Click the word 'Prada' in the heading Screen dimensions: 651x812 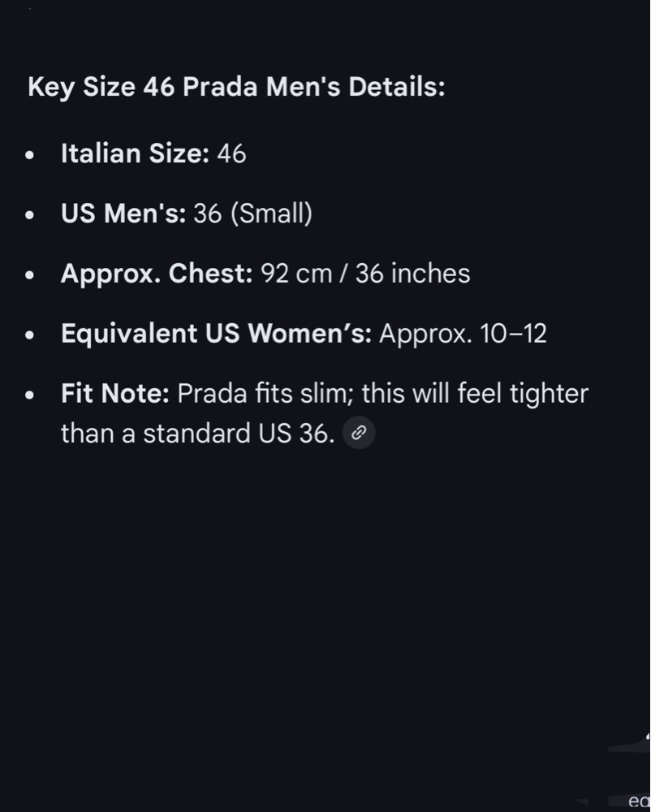[x=220, y=87]
